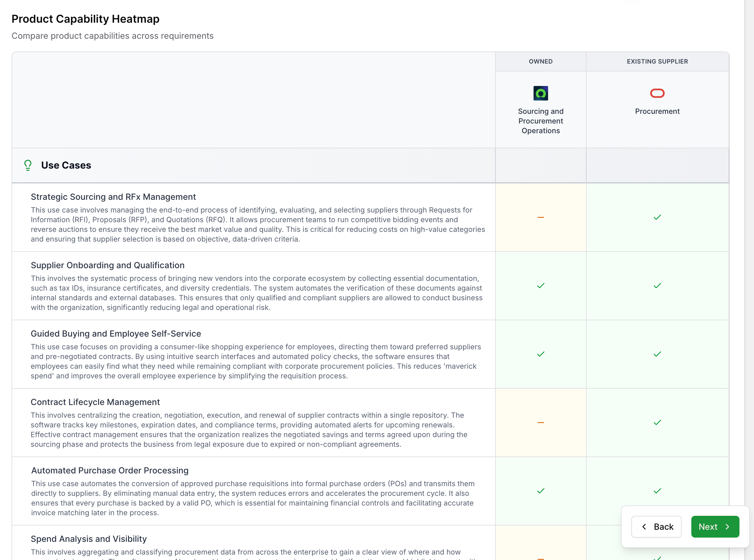The width and height of the screenshot is (754, 560).
Task: Click dash icon in Strategic Sourcing owned cell
Action: coord(541,217)
